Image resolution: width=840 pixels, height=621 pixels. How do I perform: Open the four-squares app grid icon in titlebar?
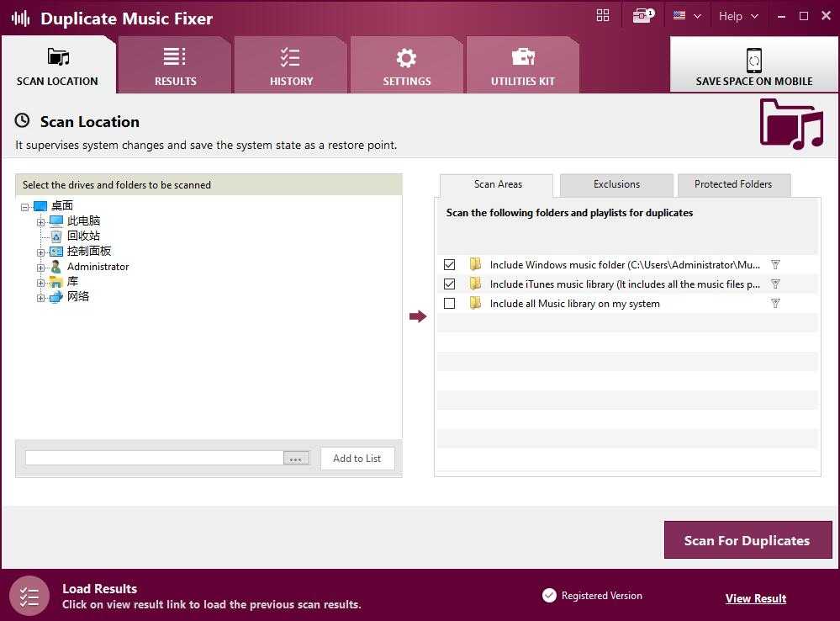(602, 15)
